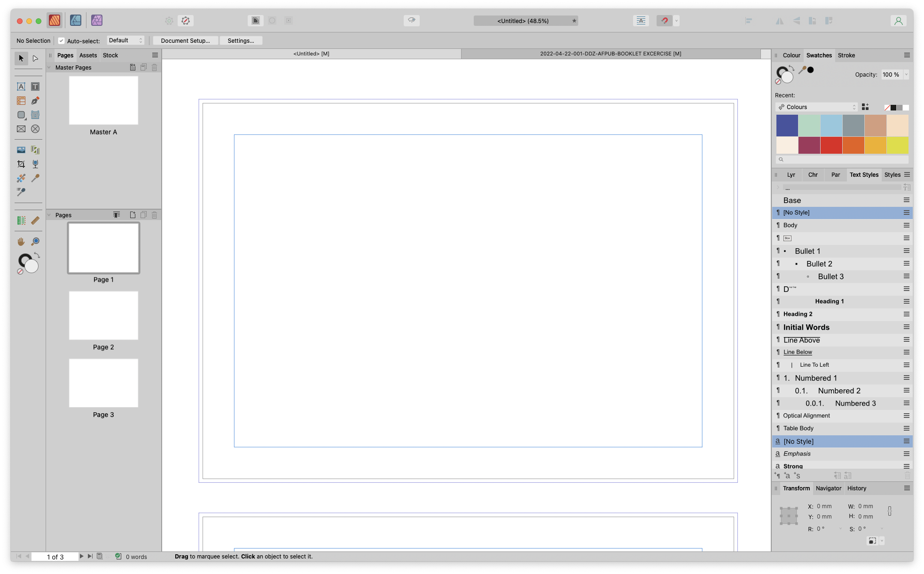Image resolution: width=924 pixels, height=574 pixels.
Task: Toggle the lock aspect ratio link
Action: (889, 511)
